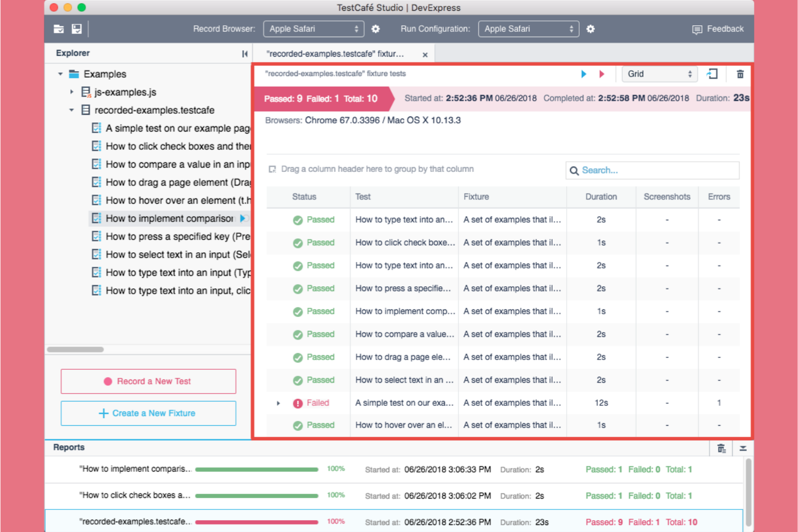
Task: Click the search magnifier icon in grid
Action: (574, 171)
